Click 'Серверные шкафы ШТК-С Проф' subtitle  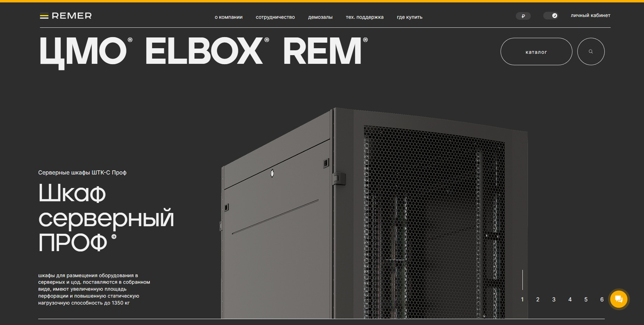click(82, 172)
